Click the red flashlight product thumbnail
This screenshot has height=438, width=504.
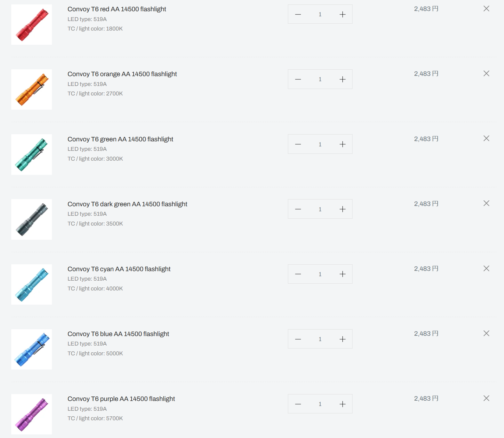[31, 25]
